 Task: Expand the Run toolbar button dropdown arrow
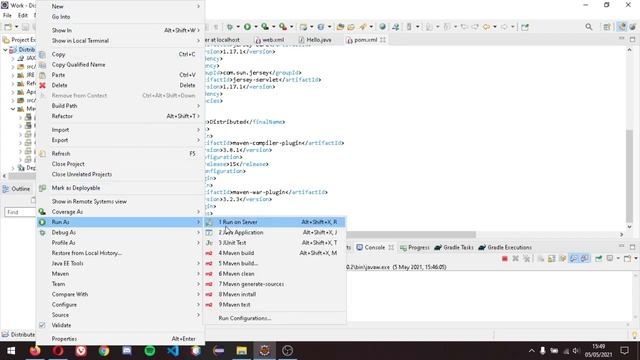[x=256, y=27]
